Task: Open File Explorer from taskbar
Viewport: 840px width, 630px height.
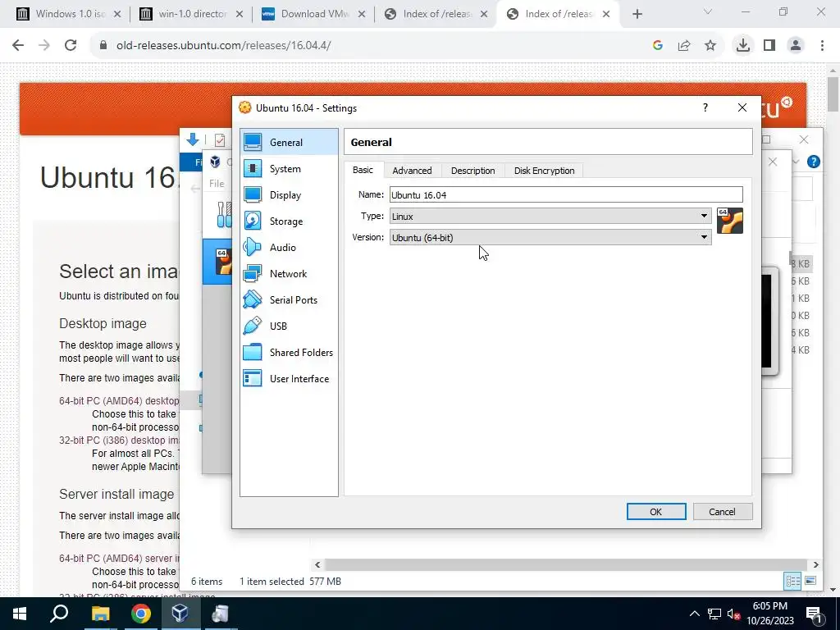Action: pyautogui.click(x=100, y=614)
